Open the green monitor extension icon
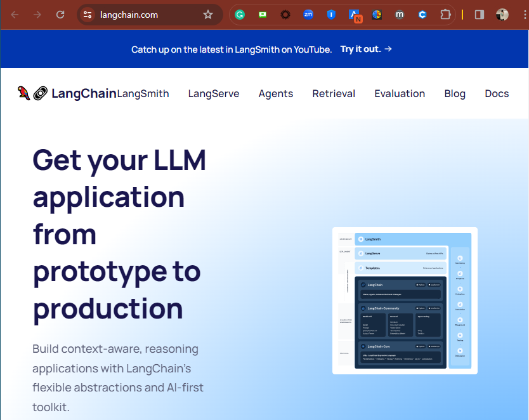 [263, 15]
